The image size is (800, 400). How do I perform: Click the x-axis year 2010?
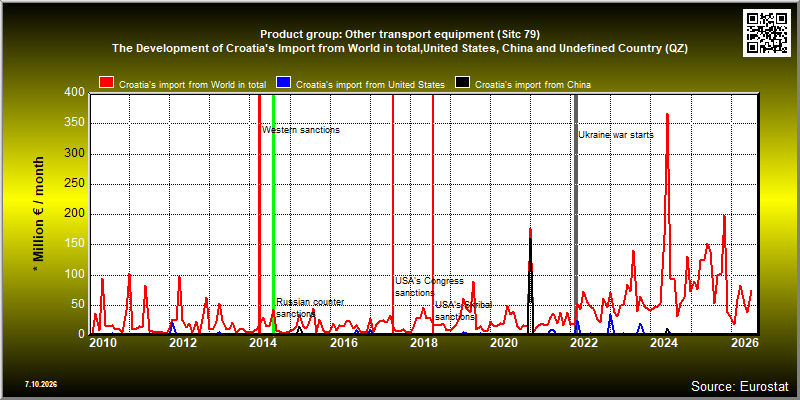pos(102,342)
